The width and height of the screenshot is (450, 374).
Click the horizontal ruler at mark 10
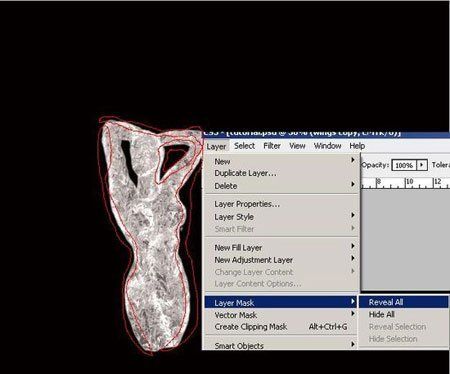coord(409,182)
